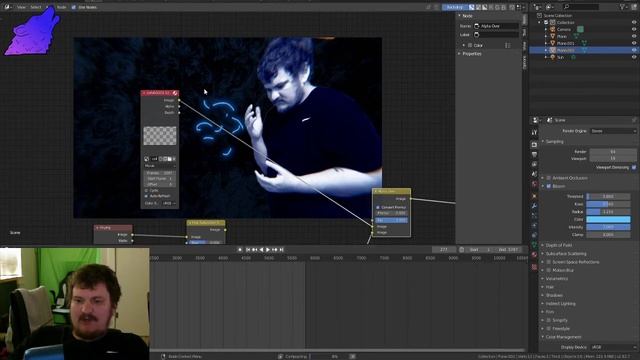The width and height of the screenshot is (640, 360).
Task: Open the Display Device dropdown
Action: (613, 347)
